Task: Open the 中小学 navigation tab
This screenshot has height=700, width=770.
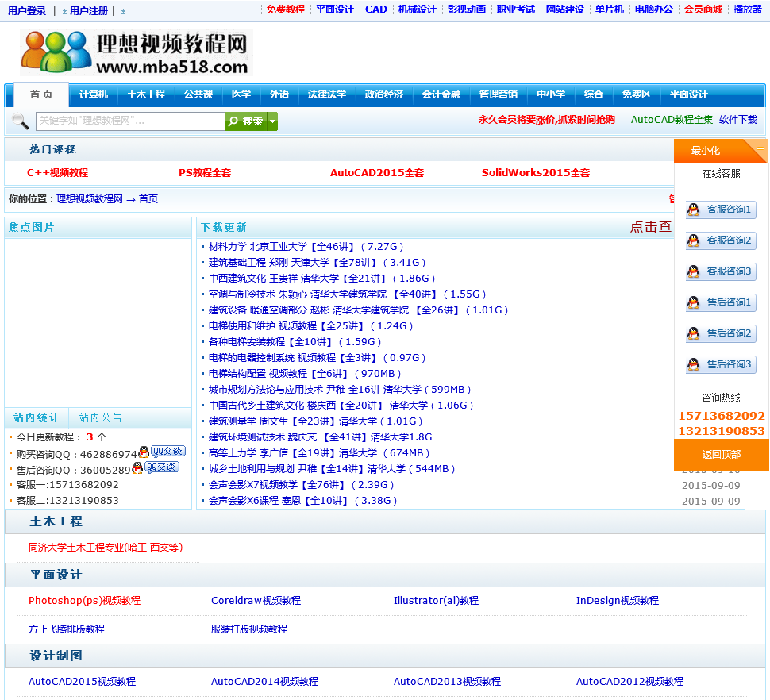Action: tap(550, 94)
